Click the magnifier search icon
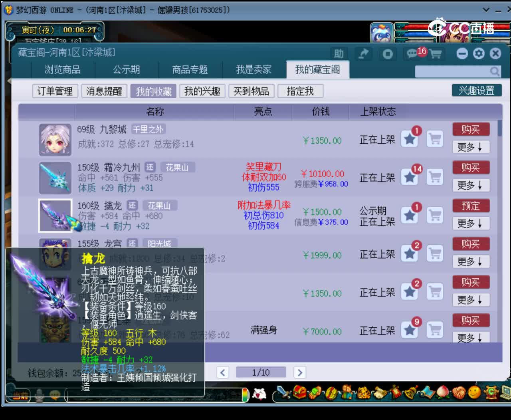The image size is (511, 420). (x=495, y=71)
